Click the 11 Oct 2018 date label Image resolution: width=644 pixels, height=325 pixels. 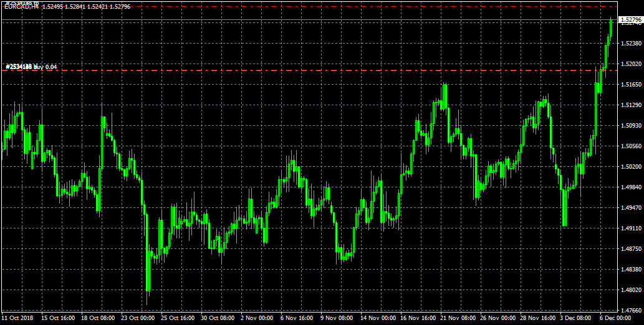tap(18, 318)
